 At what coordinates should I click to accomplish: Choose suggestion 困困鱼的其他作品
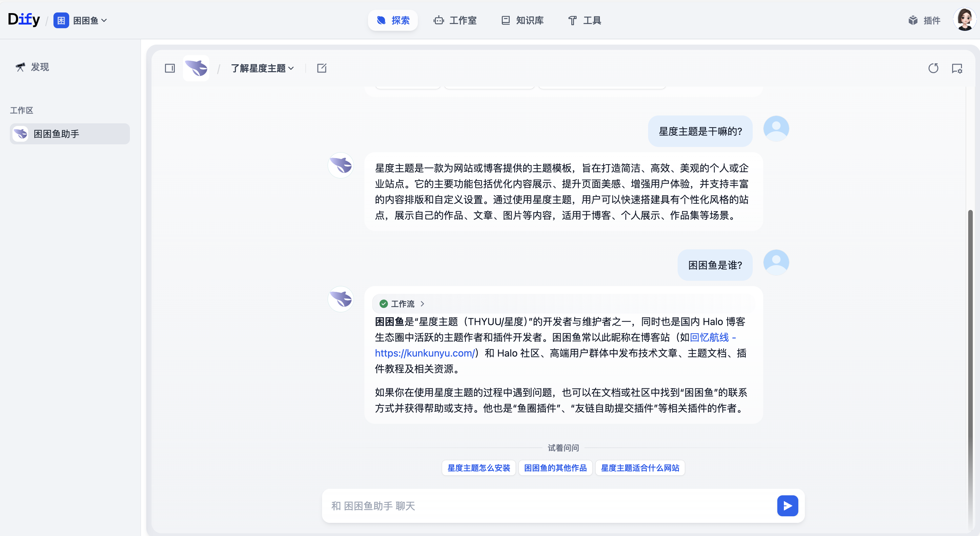click(x=556, y=467)
